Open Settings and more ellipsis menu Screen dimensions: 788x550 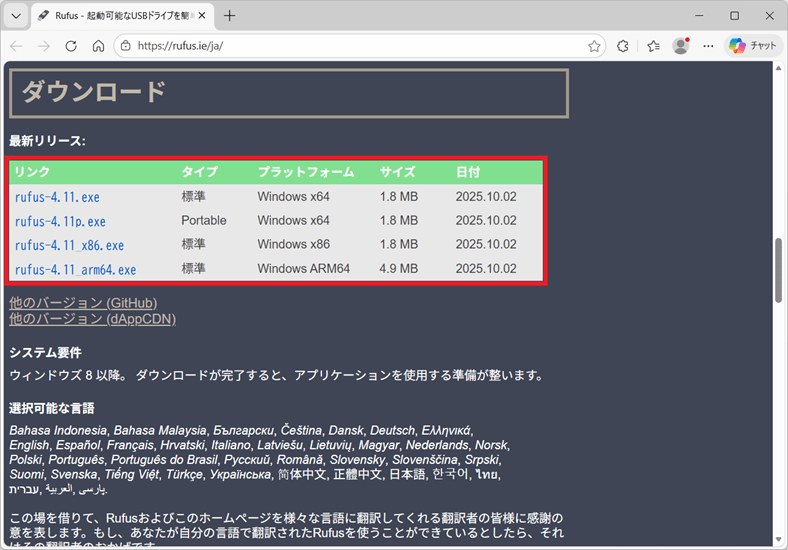(708, 46)
